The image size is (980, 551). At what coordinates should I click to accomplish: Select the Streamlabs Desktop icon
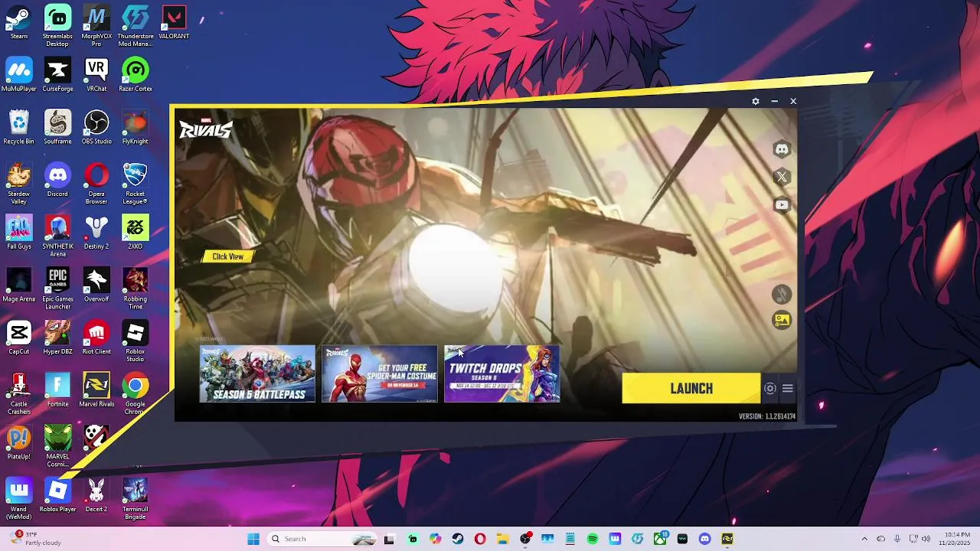point(57,26)
